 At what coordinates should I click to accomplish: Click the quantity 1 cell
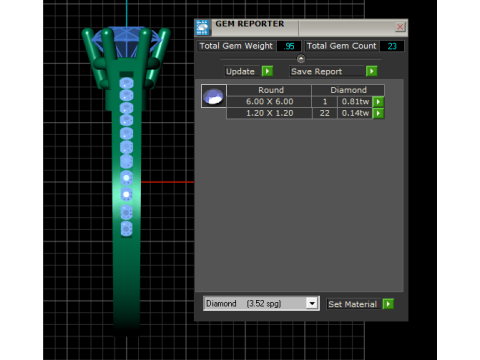325,102
